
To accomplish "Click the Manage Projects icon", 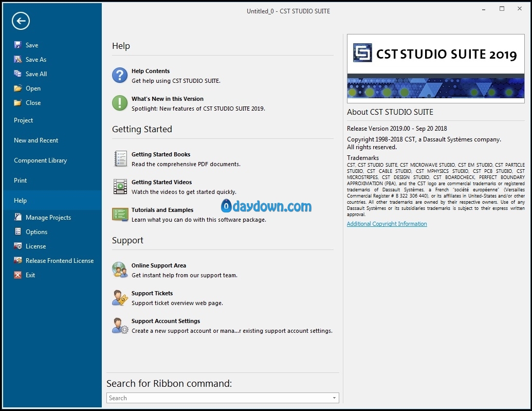I will point(17,217).
